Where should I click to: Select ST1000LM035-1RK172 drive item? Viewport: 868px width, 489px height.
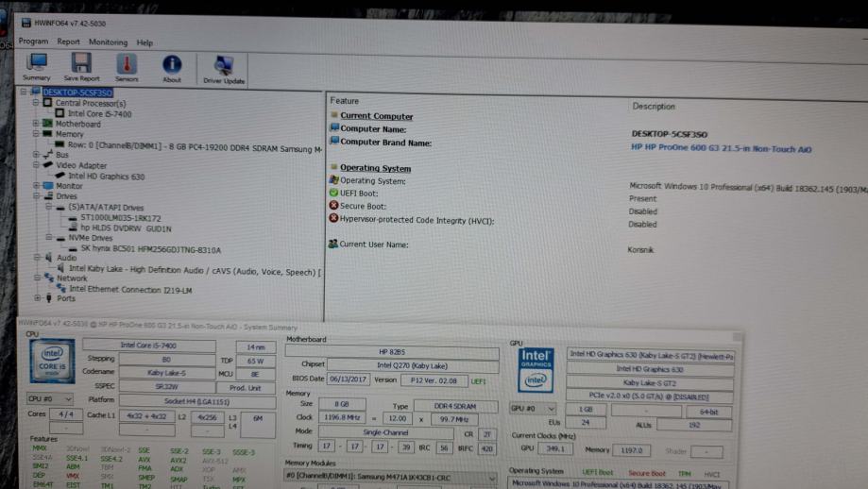[x=121, y=218]
